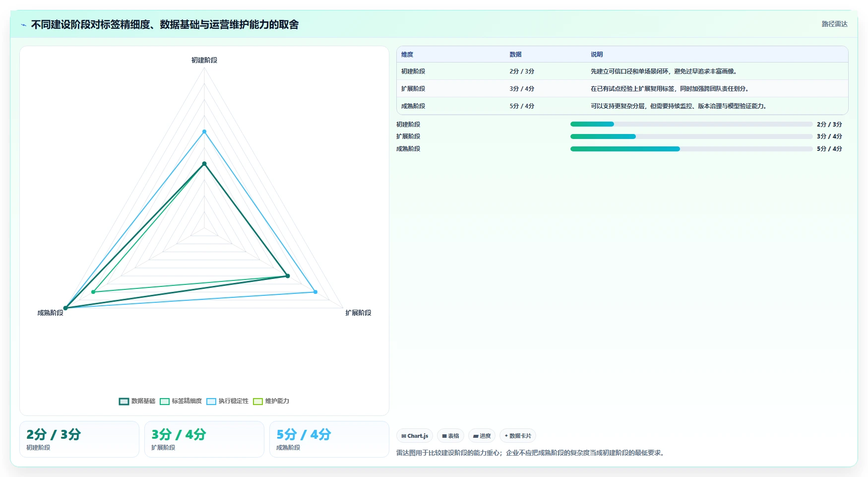Click the 维护能力 legend color box
This screenshot has width=868, height=477.
click(258, 402)
